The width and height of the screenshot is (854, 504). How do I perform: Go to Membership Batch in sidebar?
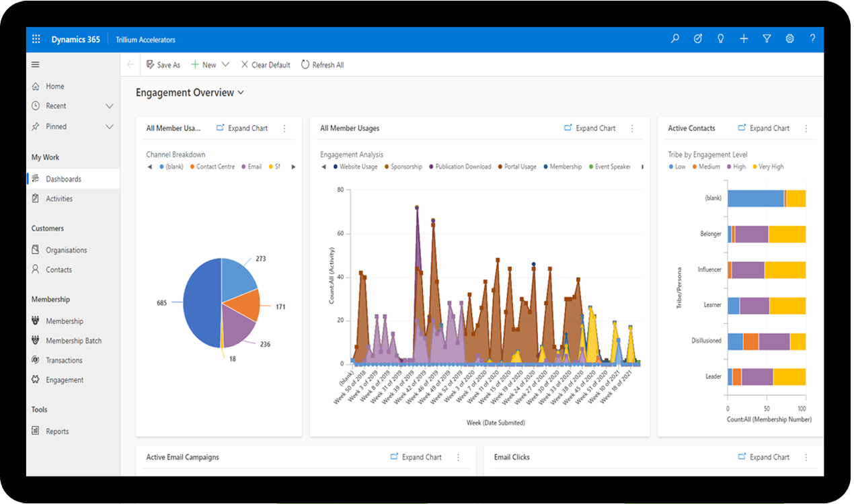point(73,341)
